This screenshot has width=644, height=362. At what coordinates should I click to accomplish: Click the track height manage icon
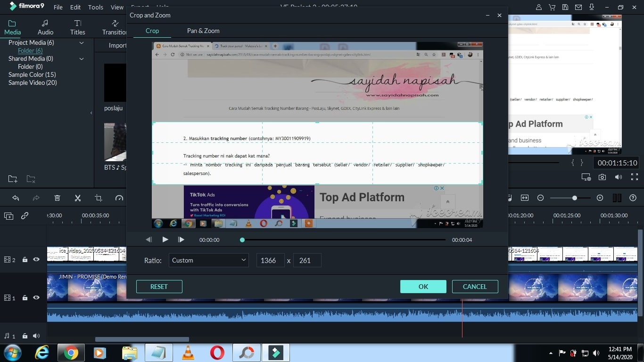(617, 198)
